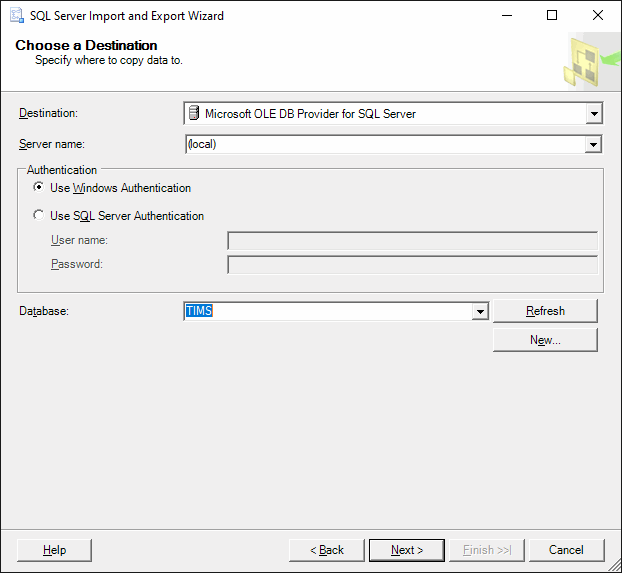This screenshot has width=622, height=573.
Task: Click the window resize grip corner
Action: point(615,566)
